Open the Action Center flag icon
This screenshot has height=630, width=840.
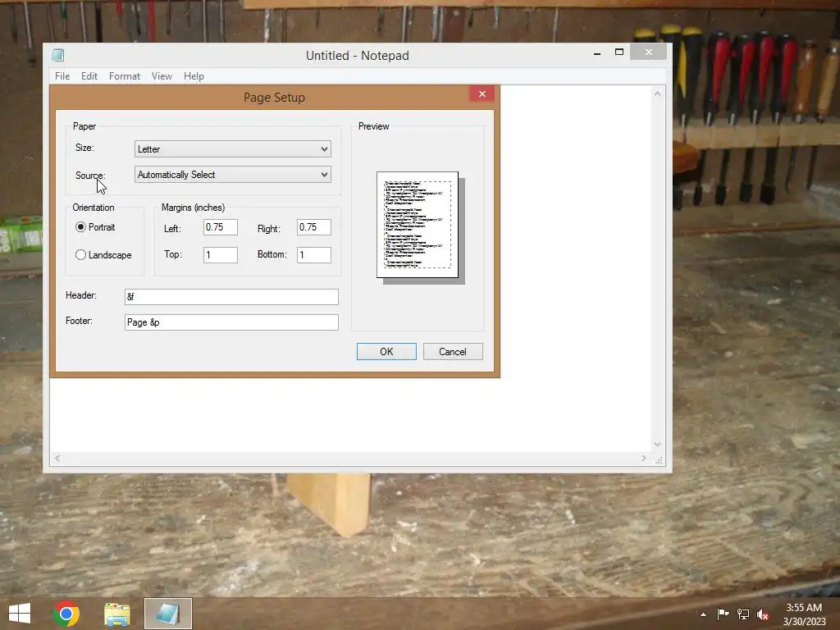coord(723,614)
